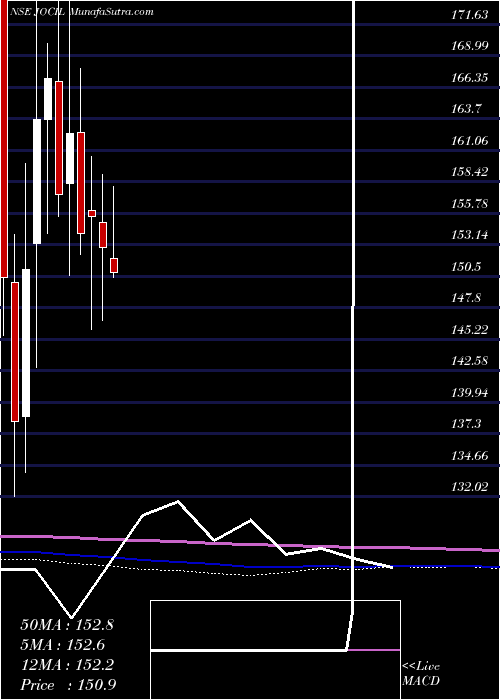Image resolution: width=500 pixels, height=700 pixels.
Task: Select the tallest white candlestick body
Action: (26, 343)
